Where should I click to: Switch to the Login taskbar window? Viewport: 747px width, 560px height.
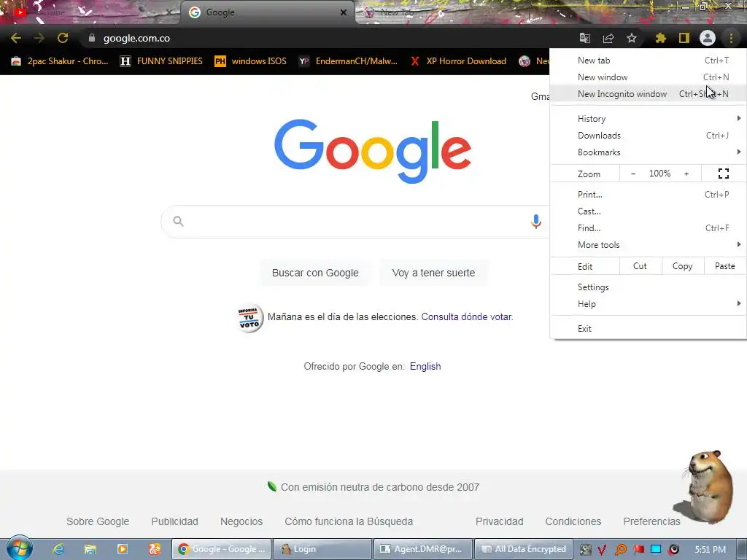tap(322, 549)
